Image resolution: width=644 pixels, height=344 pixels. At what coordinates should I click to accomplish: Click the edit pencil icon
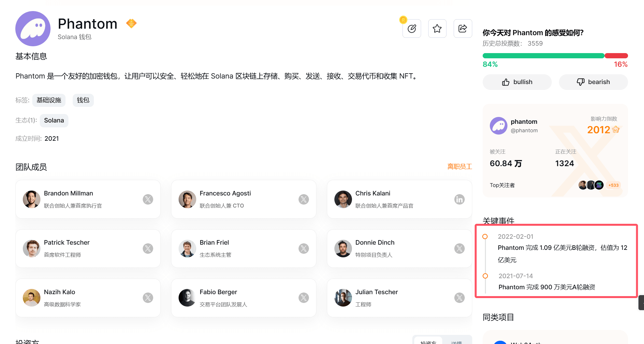point(412,28)
